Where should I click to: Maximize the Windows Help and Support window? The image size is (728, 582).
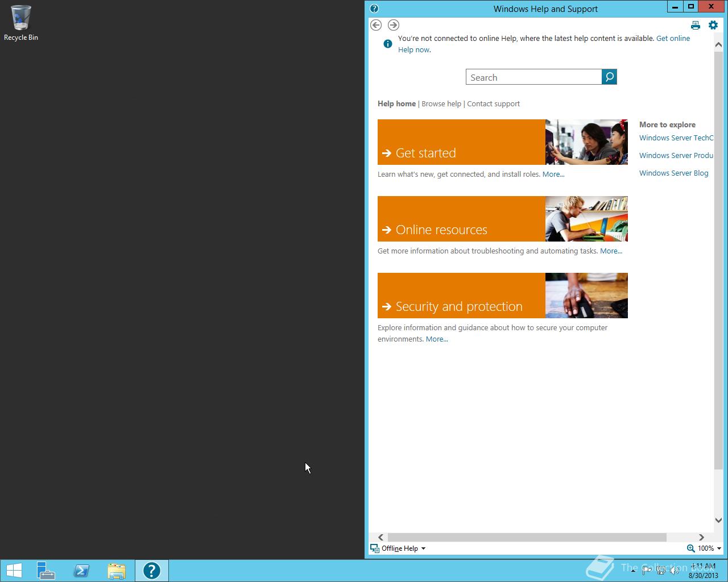(690, 7)
